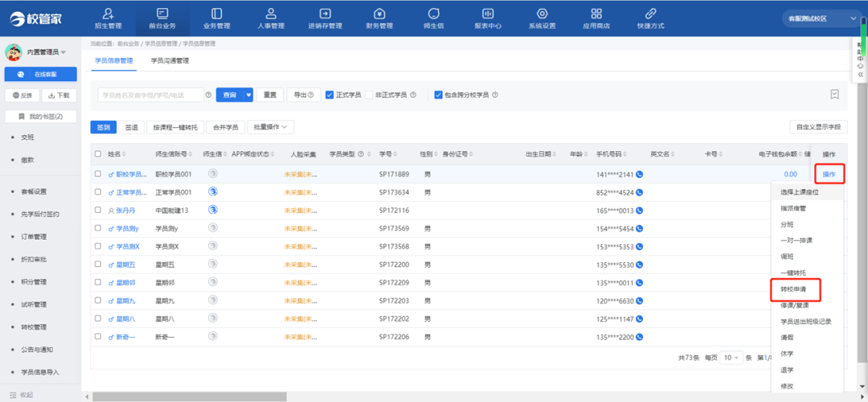The height and width of the screenshot is (402, 868).
Task: Click the 签到 sign-in button
Action: pyautogui.click(x=104, y=127)
